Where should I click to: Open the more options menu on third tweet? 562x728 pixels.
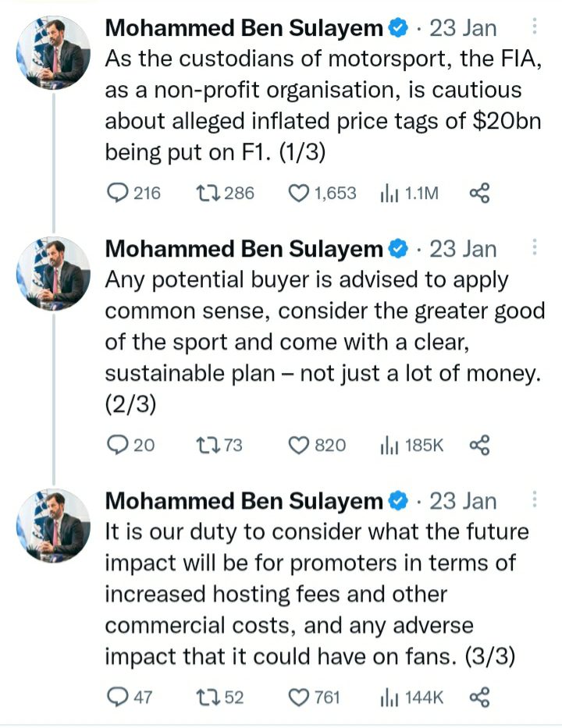coord(535,500)
